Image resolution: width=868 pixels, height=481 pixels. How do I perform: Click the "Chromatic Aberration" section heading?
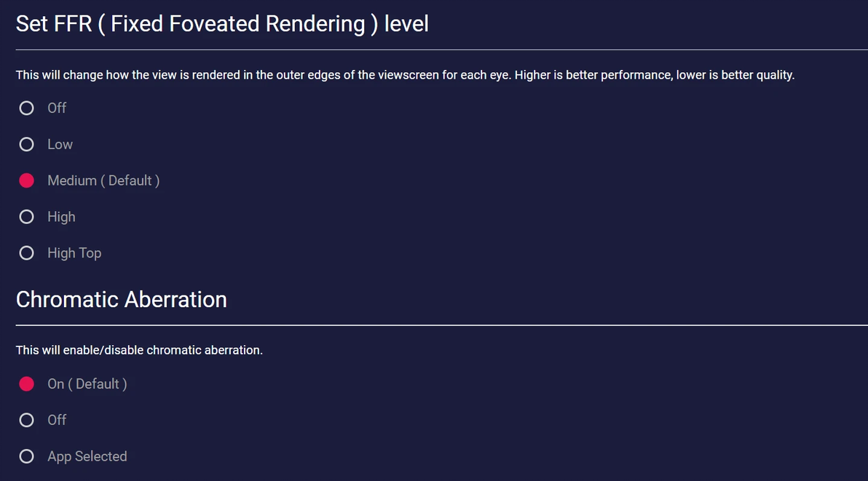(x=122, y=300)
